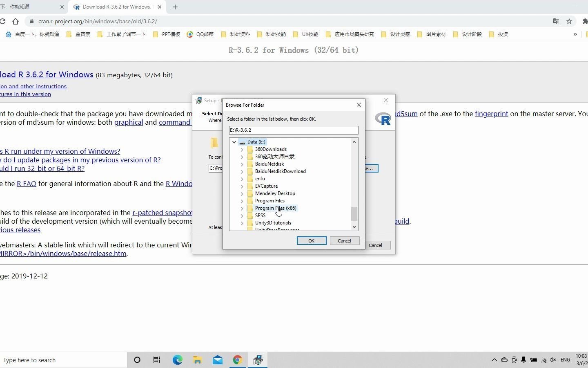Expand the 360驱动大师目录 folder

[242, 157]
